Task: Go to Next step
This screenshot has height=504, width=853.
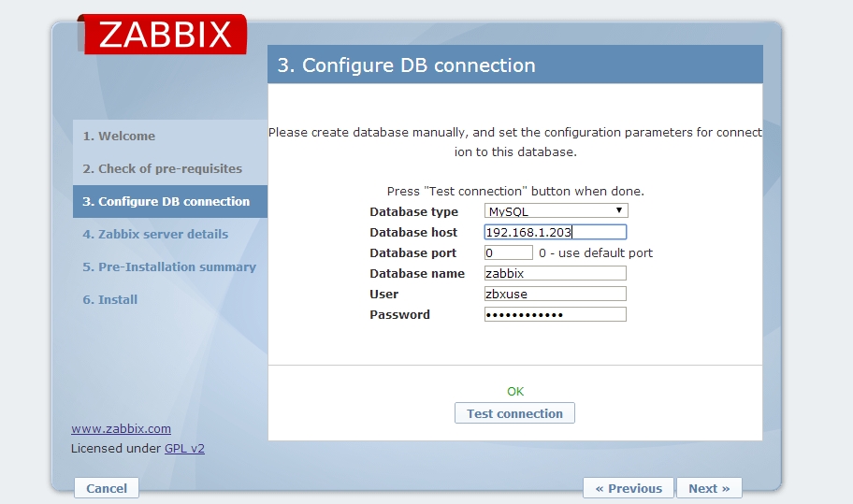Action: point(709,488)
